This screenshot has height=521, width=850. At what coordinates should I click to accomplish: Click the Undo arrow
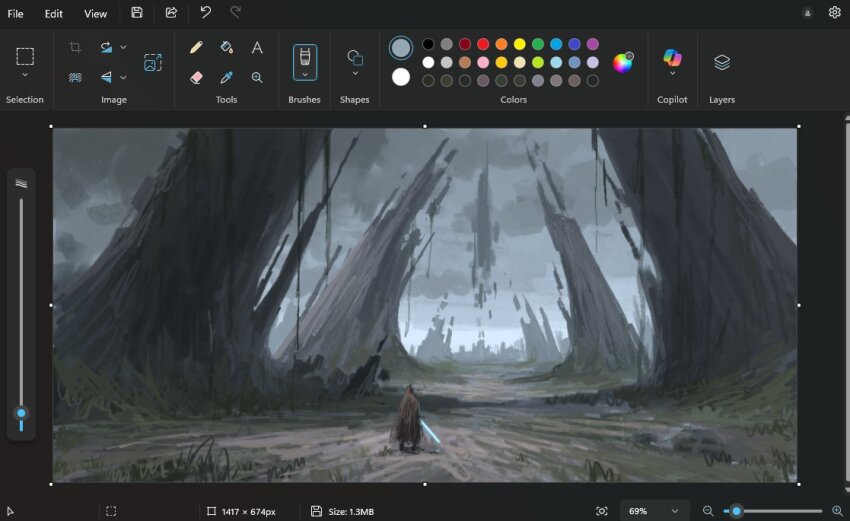205,13
